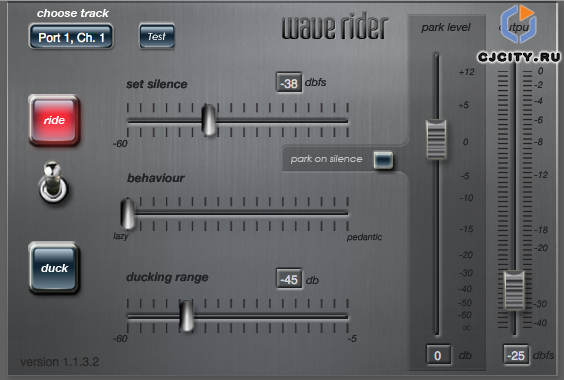Select the output value field -25
Viewport: 564px width, 380px height.
point(516,355)
